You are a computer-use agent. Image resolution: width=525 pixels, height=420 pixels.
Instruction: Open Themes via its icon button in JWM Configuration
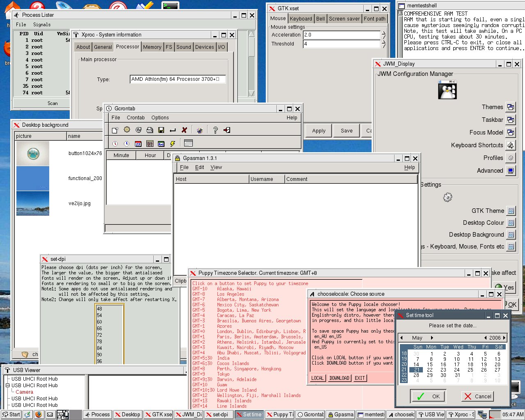[x=511, y=107]
